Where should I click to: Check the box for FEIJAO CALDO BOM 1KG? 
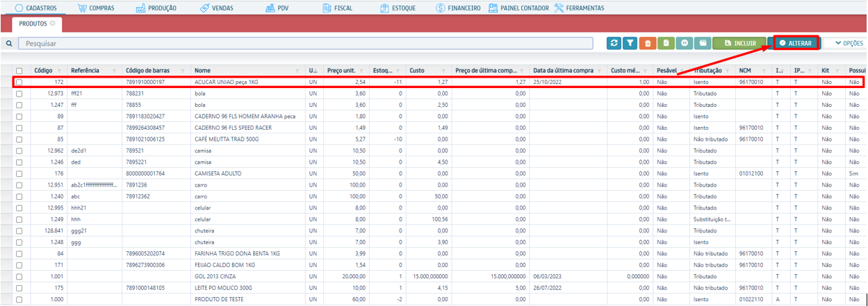pyautogui.click(x=19, y=265)
